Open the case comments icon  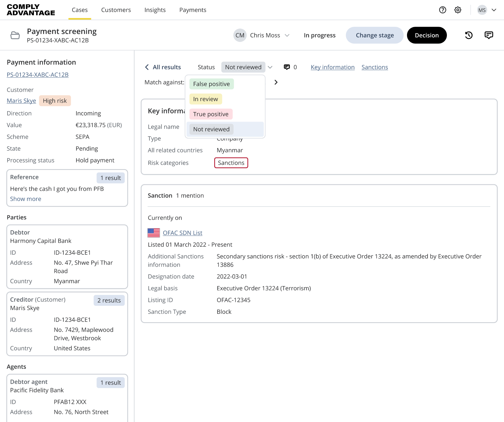(x=489, y=35)
